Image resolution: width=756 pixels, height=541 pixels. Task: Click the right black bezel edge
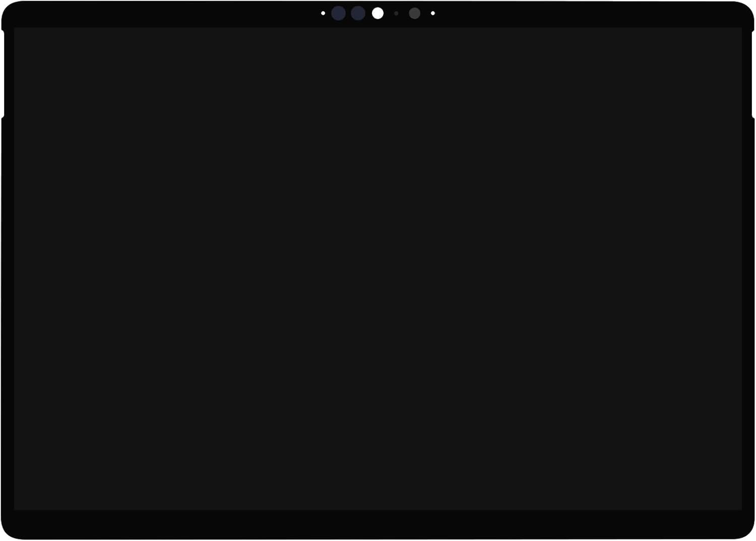click(x=748, y=302)
